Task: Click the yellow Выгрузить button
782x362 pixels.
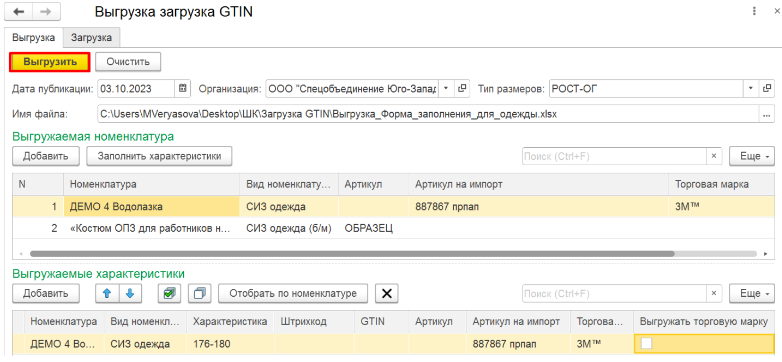Action: click(x=50, y=62)
